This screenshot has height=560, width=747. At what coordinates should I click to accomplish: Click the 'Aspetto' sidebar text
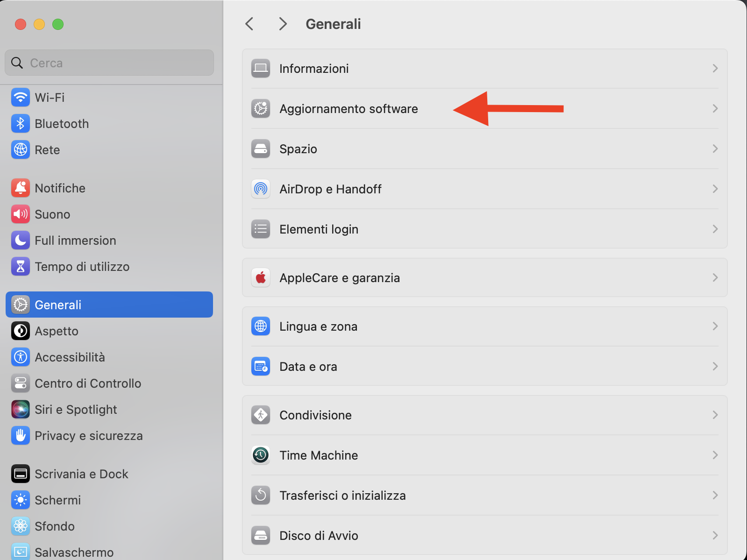point(57,331)
